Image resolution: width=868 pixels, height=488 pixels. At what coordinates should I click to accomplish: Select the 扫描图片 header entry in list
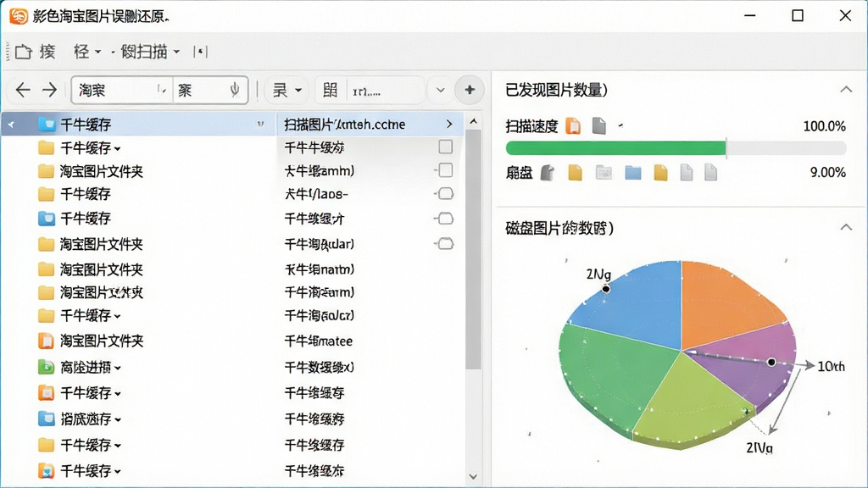(370, 125)
